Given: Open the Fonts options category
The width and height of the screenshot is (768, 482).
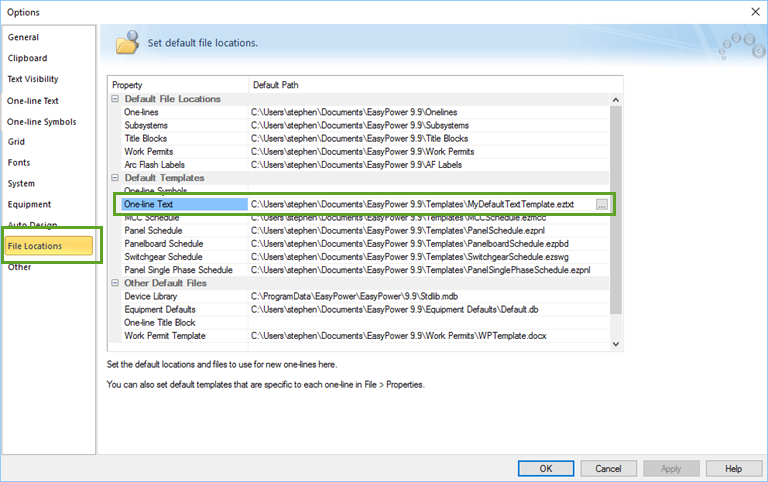Looking at the screenshot, I should 19,163.
